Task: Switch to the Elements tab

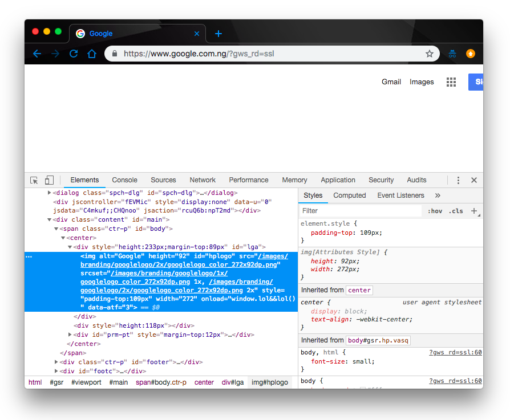Action: (84, 180)
